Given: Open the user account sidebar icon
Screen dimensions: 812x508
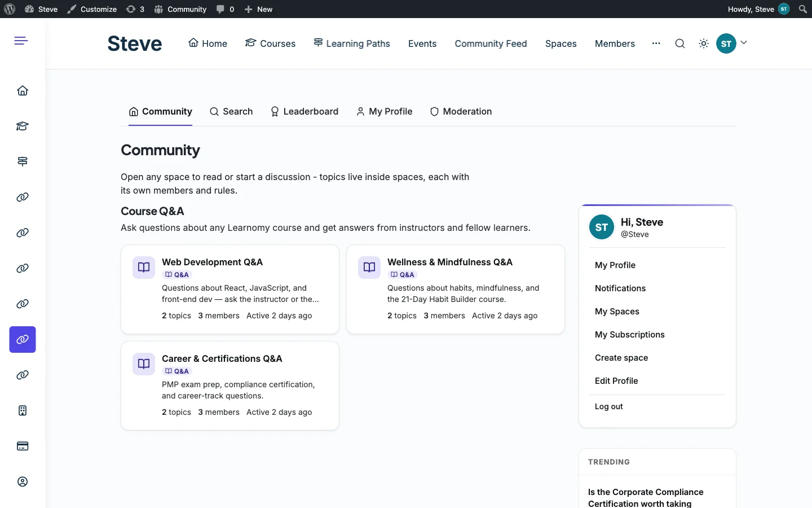Looking at the screenshot, I should pyautogui.click(x=23, y=481).
